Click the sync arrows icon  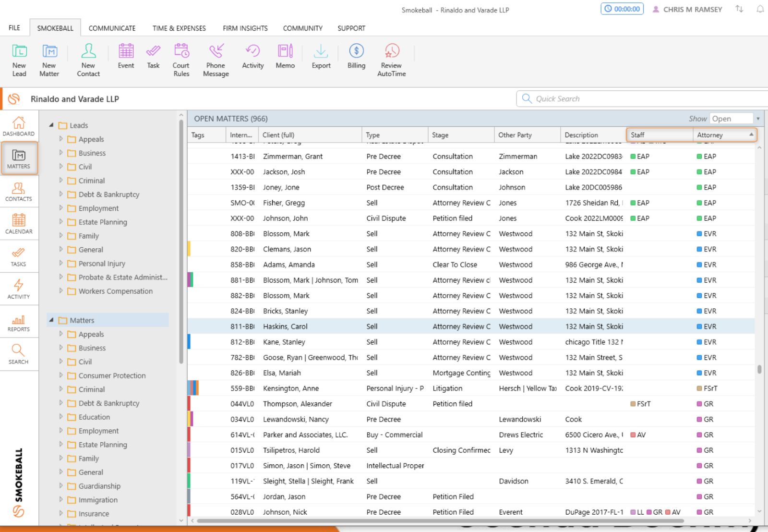click(739, 9)
